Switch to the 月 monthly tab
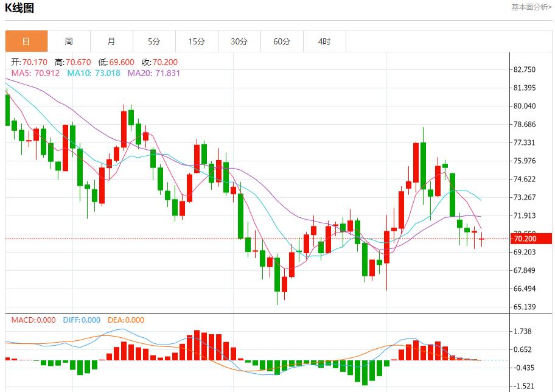The width and height of the screenshot is (555, 392). tap(111, 41)
